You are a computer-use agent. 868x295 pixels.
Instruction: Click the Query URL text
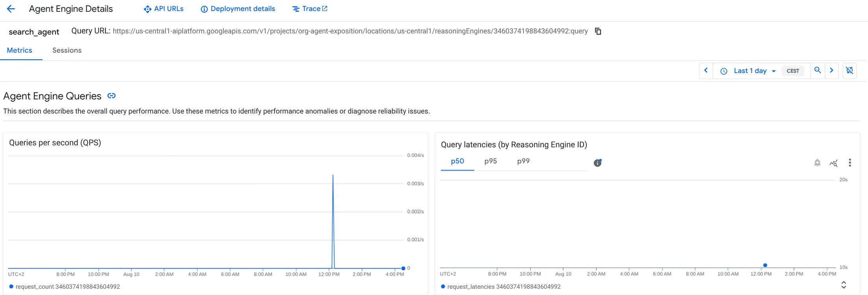coord(350,31)
